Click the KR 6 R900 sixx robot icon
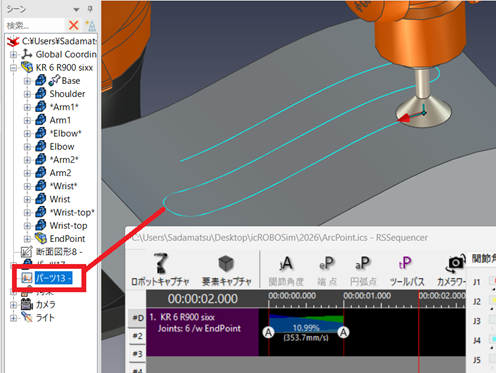This screenshot has height=373, width=496. (27, 67)
